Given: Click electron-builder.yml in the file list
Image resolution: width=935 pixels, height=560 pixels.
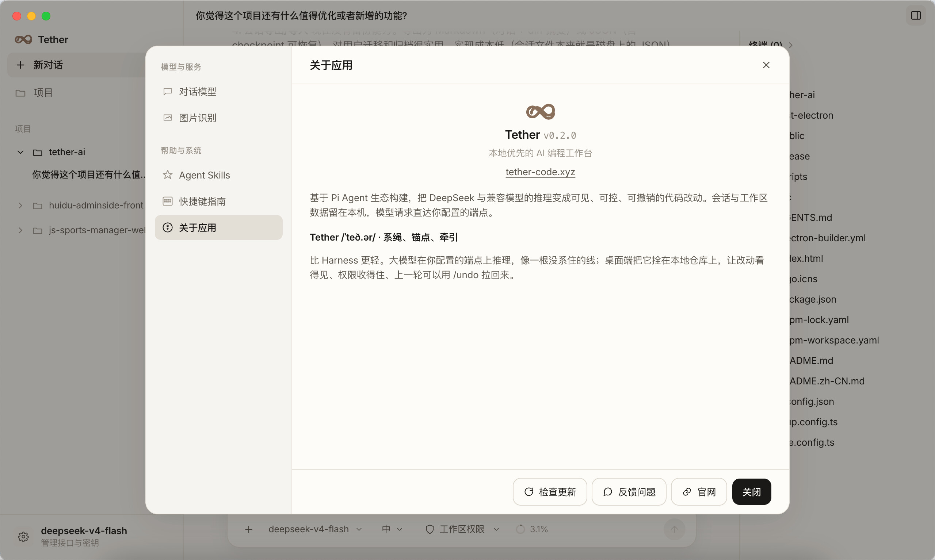Looking at the screenshot, I should tap(827, 238).
